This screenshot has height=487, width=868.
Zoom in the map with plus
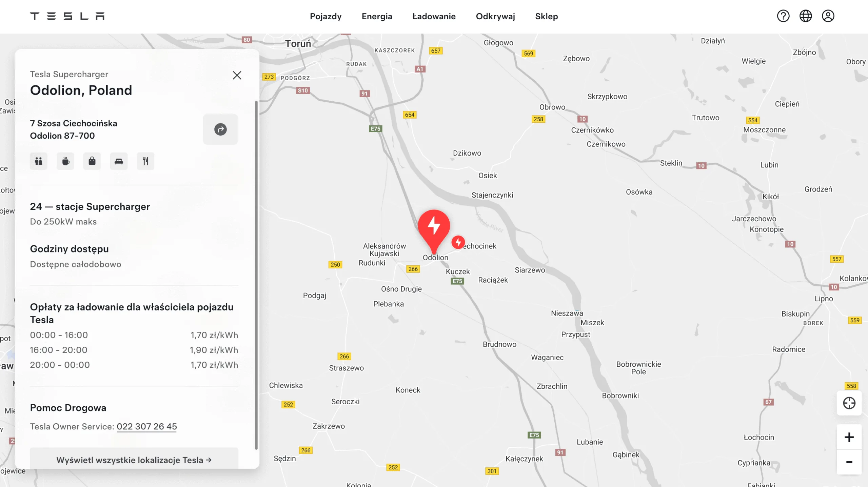(849, 437)
